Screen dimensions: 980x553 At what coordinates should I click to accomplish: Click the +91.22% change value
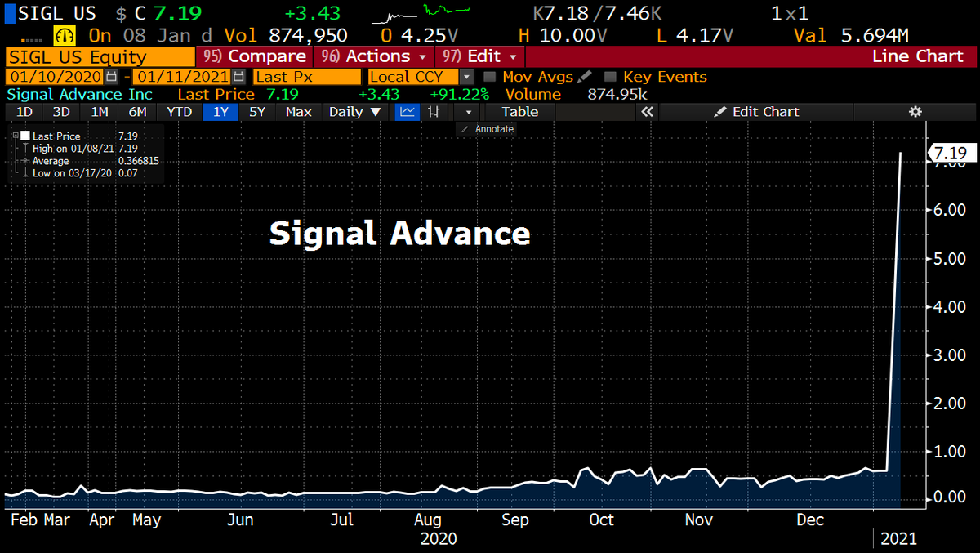(x=459, y=94)
